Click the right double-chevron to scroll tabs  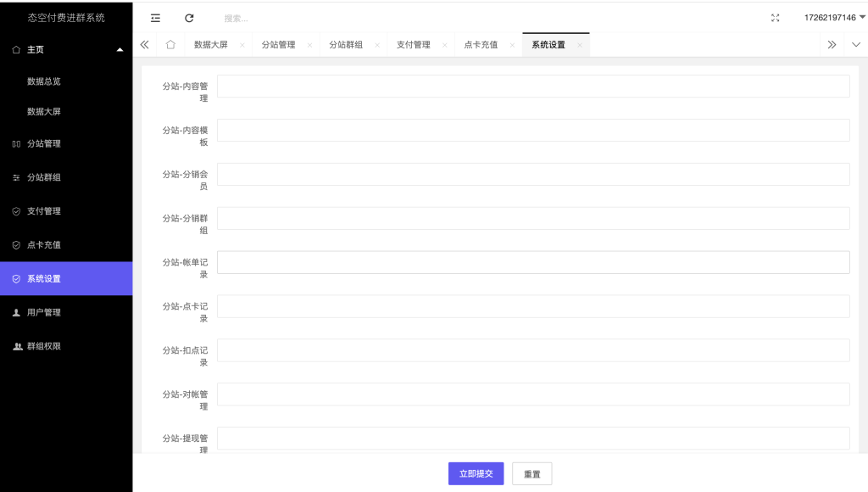[x=832, y=44]
